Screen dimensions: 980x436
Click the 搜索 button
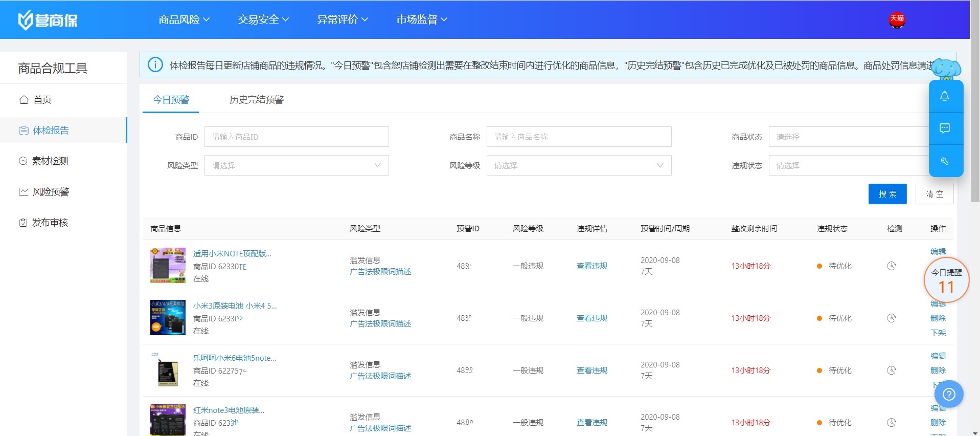click(x=887, y=194)
